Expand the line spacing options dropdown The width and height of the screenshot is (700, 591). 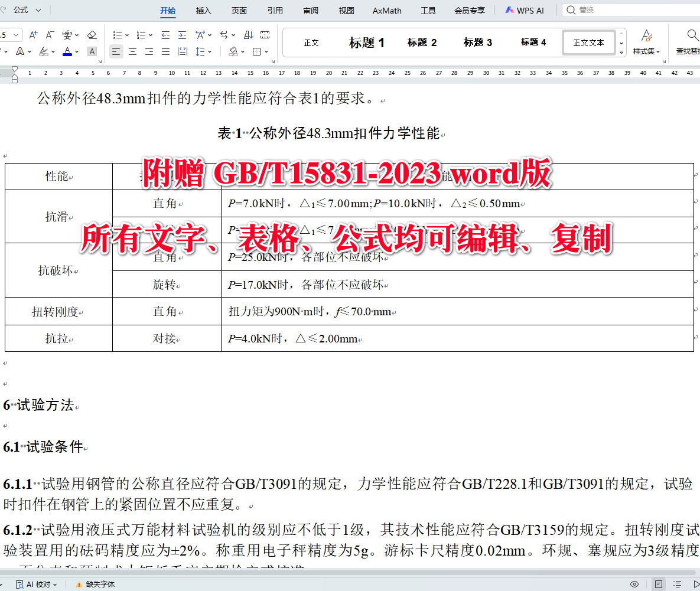coord(210,51)
